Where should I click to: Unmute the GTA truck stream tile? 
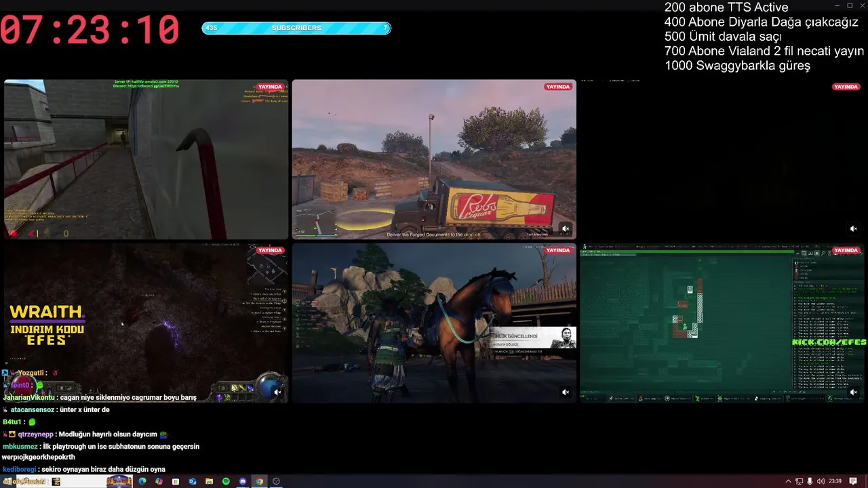coord(566,228)
